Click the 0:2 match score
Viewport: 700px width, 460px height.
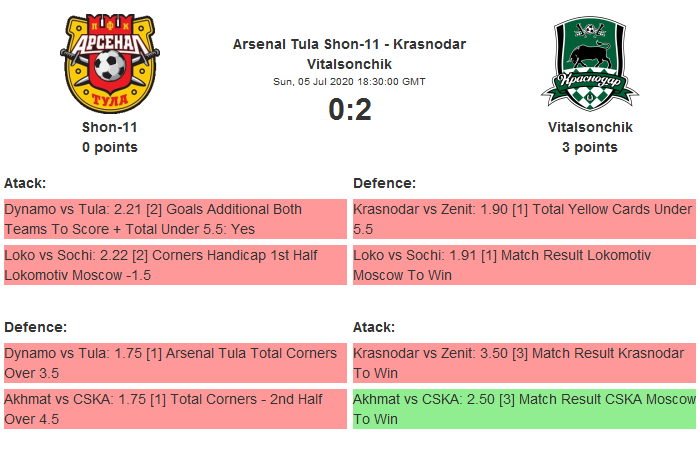(349, 109)
